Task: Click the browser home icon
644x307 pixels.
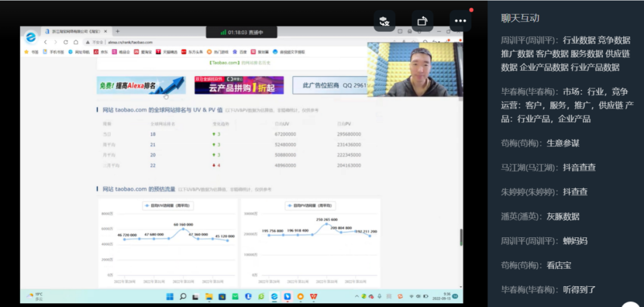Action: tap(76, 42)
